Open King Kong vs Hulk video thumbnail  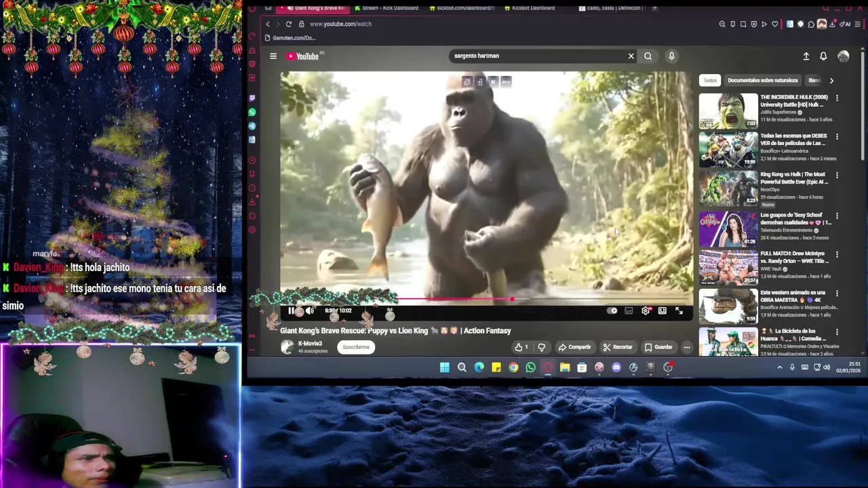tap(728, 188)
